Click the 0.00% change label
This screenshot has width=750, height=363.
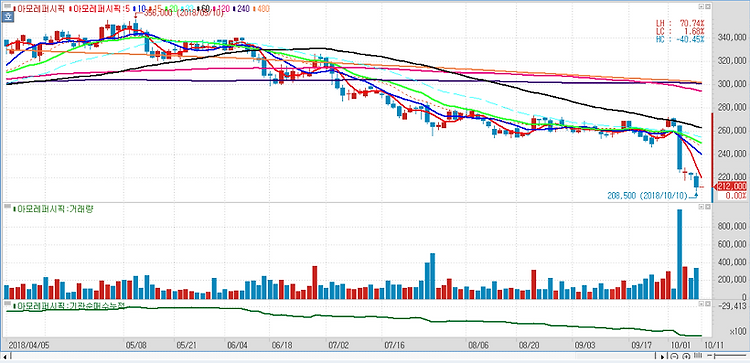(x=736, y=196)
